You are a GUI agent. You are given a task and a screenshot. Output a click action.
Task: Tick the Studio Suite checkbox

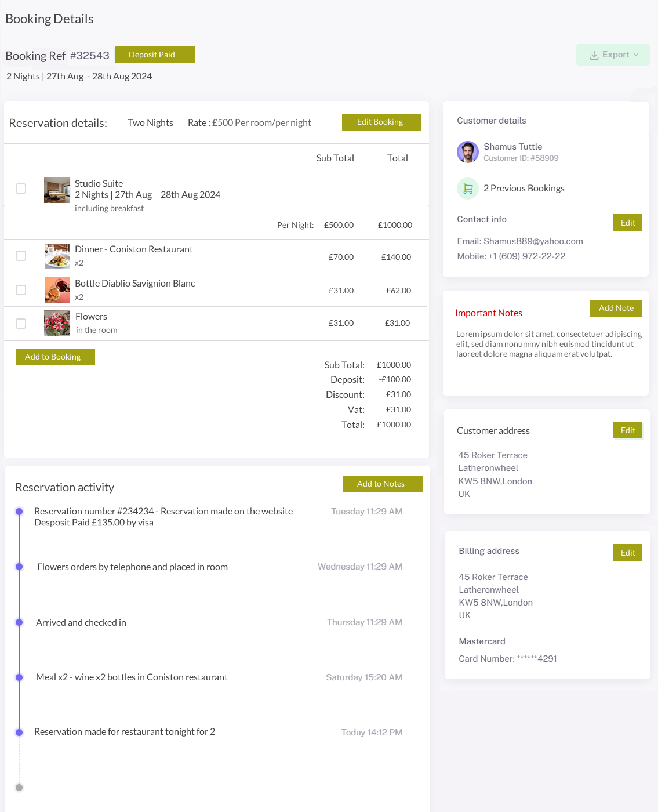tap(21, 188)
